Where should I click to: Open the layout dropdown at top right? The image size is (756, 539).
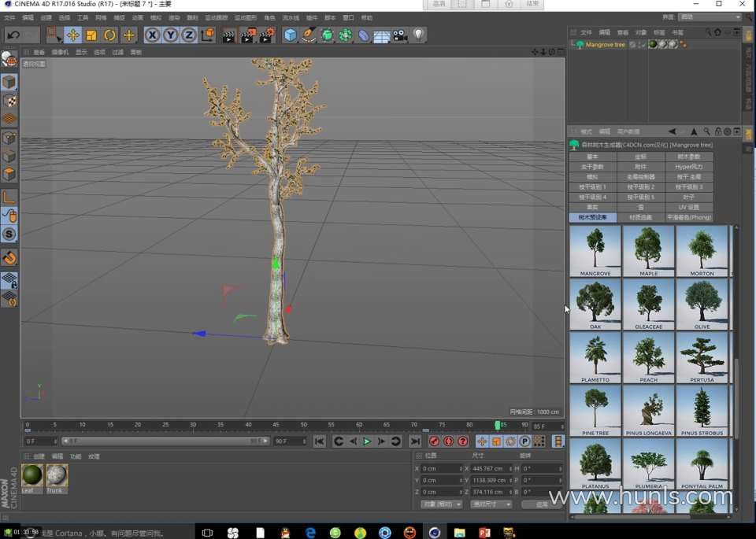point(710,17)
